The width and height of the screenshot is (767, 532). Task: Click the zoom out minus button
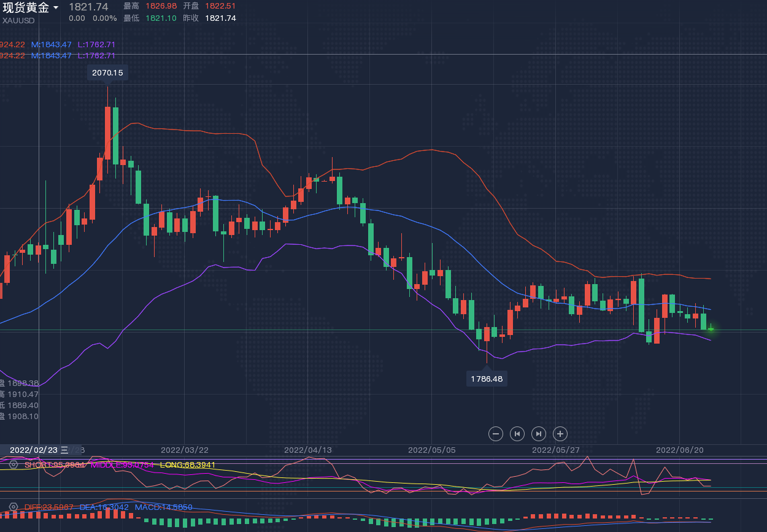[496, 434]
